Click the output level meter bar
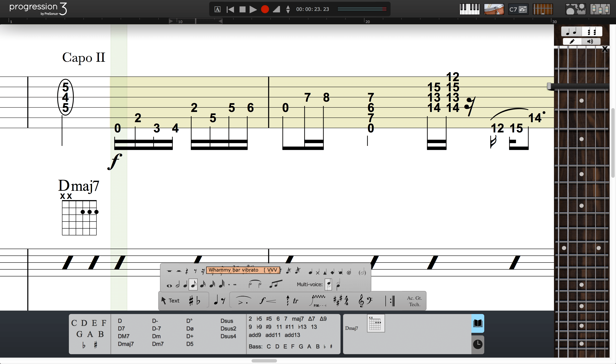The width and height of the screenshot is (616, 364). tap(362, 9)
